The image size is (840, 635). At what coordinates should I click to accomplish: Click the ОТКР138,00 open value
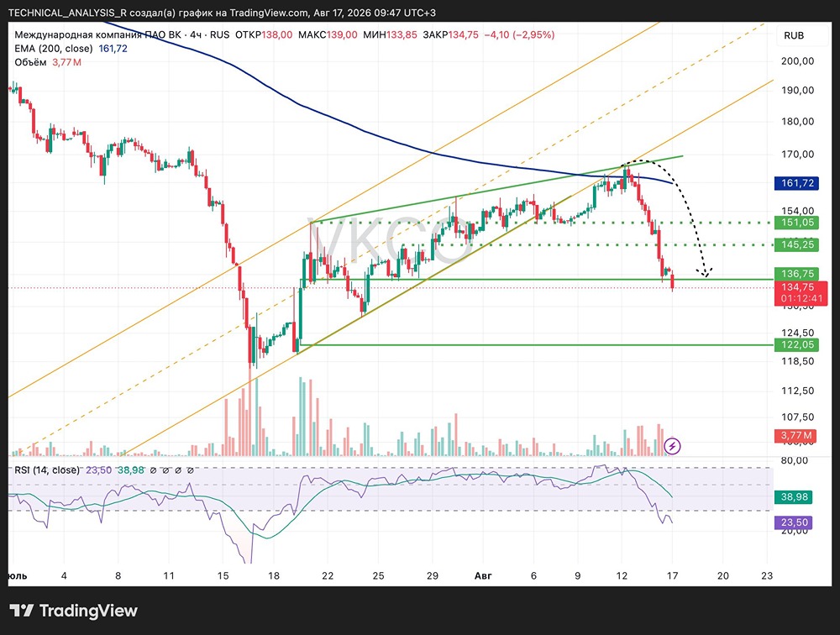tap(264, 34)
